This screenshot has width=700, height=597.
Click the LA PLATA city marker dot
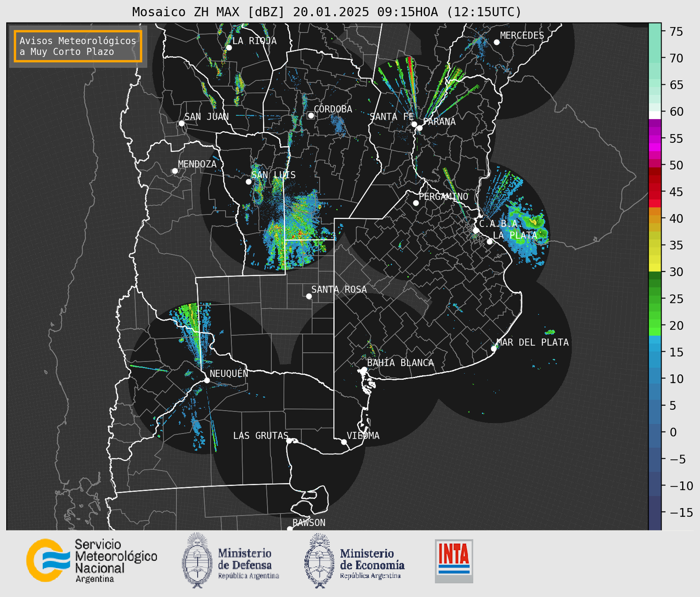[490, 242]
